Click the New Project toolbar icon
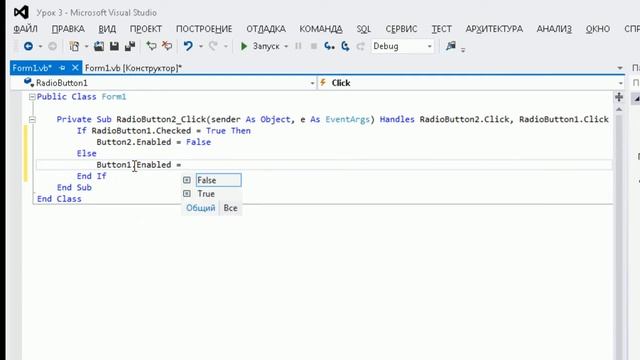The image size is (640, 360). [74, 46]
